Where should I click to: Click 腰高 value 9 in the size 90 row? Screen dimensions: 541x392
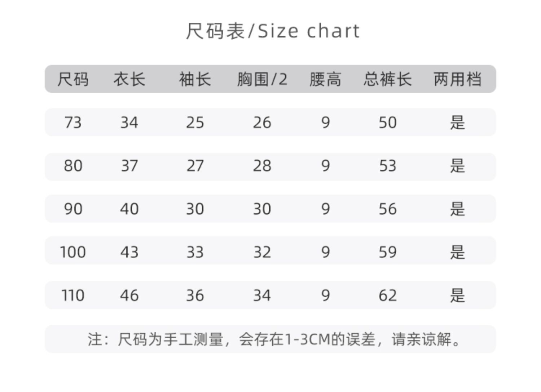coord(325,209)
